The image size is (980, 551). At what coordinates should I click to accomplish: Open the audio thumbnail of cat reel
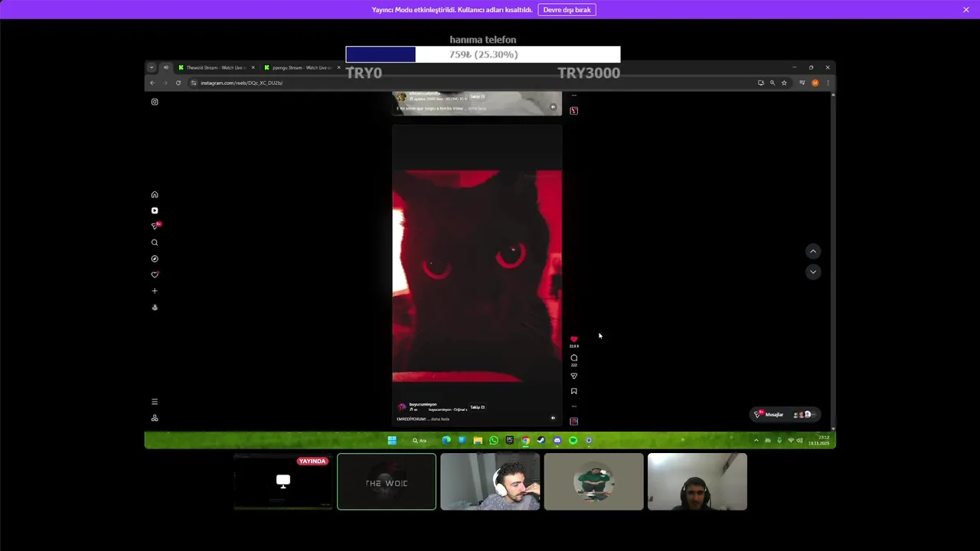point(574,421)
